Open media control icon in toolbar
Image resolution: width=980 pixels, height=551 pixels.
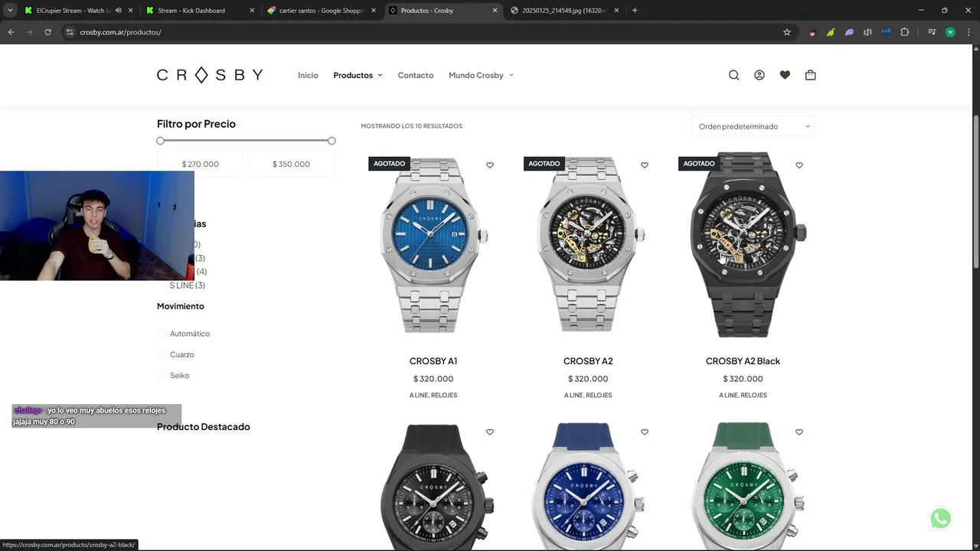point(931,32)
